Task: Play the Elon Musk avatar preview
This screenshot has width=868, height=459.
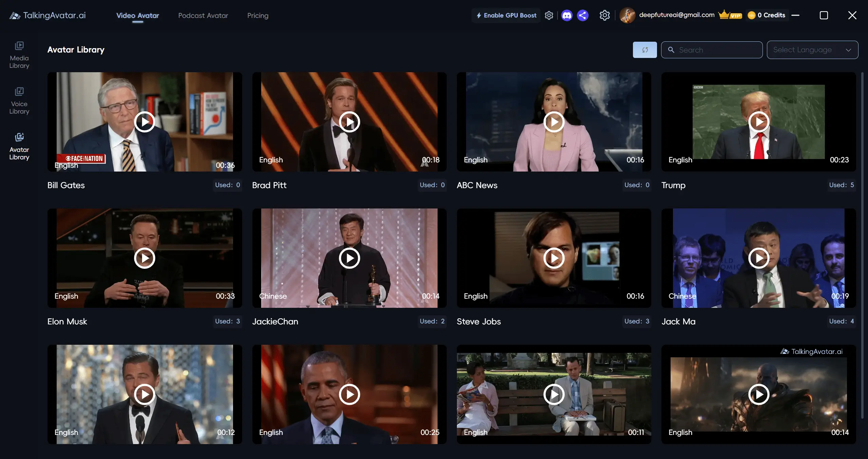Action: (x=144, y=258)
